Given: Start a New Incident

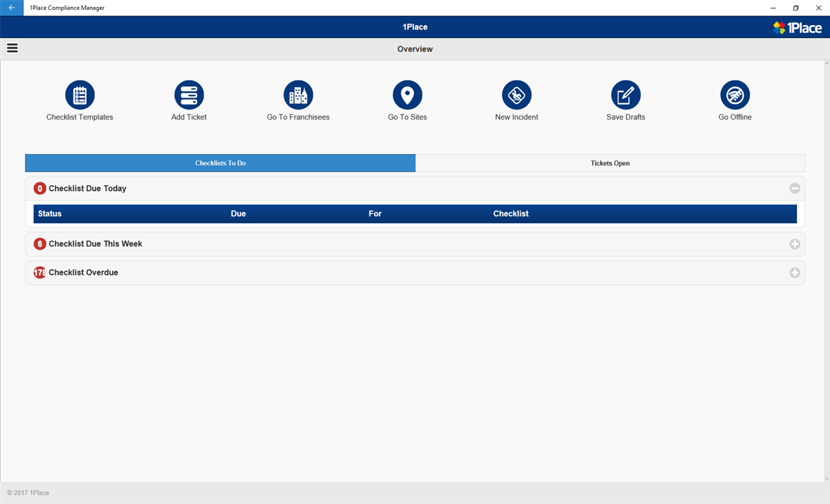Looking at the screenshot, I should (516, 95).
